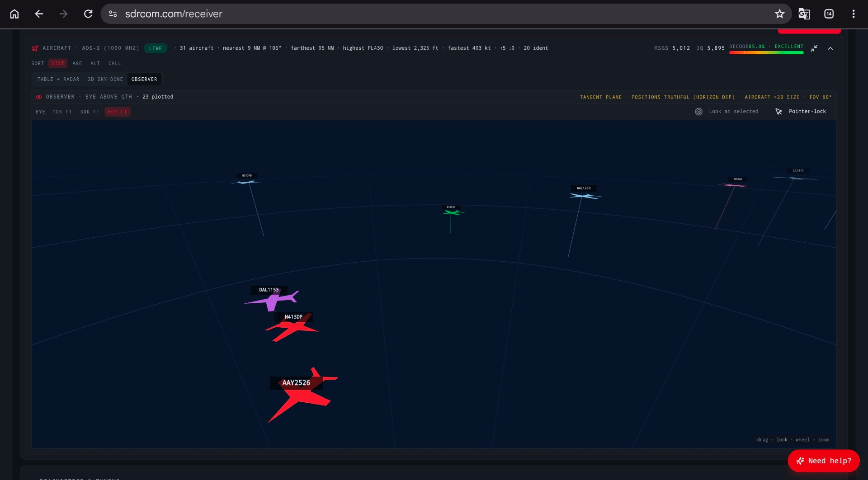Click Look at selected button
Viewport: 868px width, 480px height.
pos(727,112)
